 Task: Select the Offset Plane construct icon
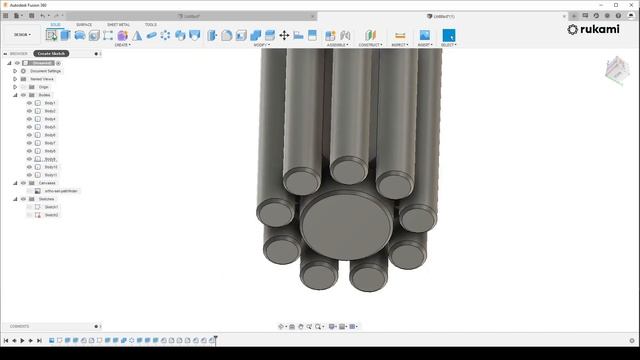click(370, 36)
